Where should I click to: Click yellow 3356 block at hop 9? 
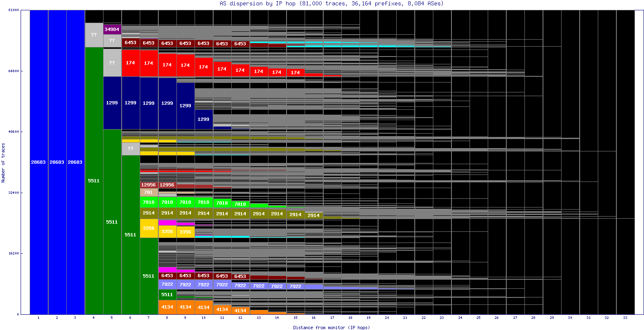tap(186, 232)
